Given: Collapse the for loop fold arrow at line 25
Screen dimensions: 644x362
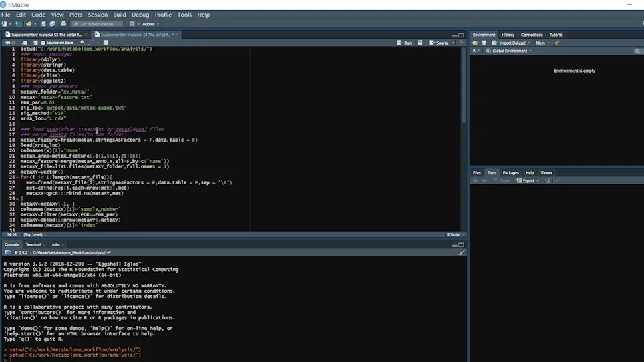Looking at the screenshot, I should (17, 177).
